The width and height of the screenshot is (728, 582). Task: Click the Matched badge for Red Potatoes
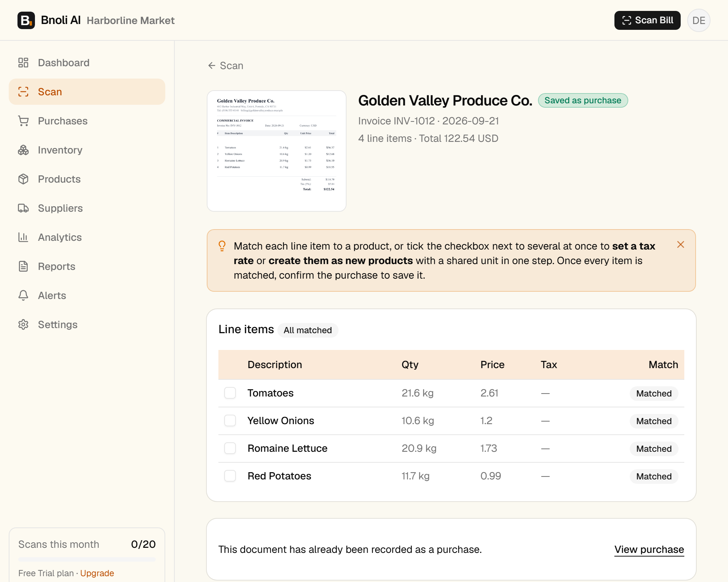654,477
